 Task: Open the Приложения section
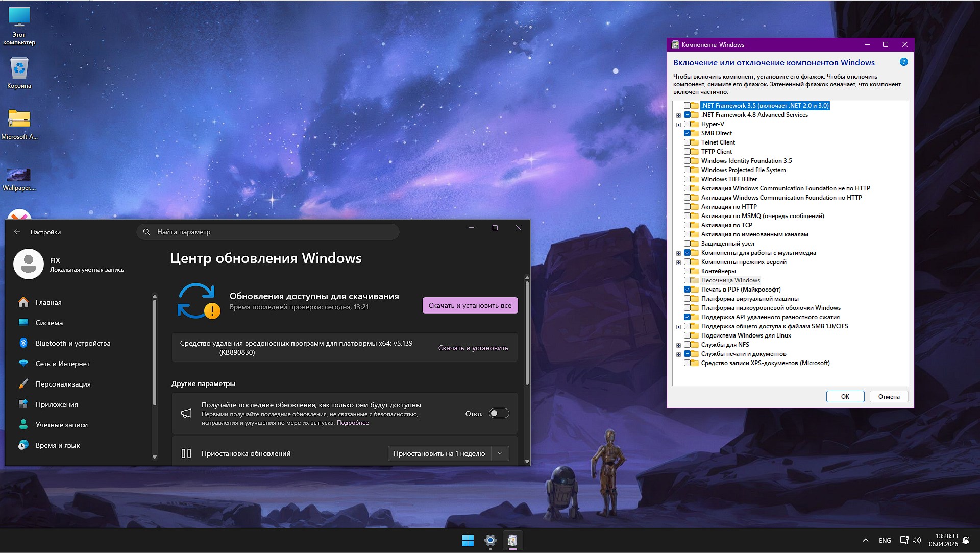(x=23, y=404)
